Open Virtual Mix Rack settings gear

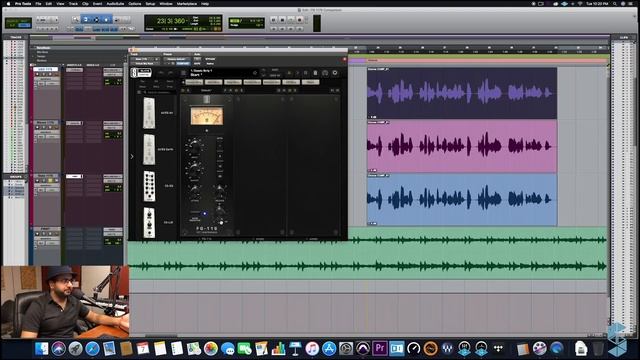coord(335,73)
